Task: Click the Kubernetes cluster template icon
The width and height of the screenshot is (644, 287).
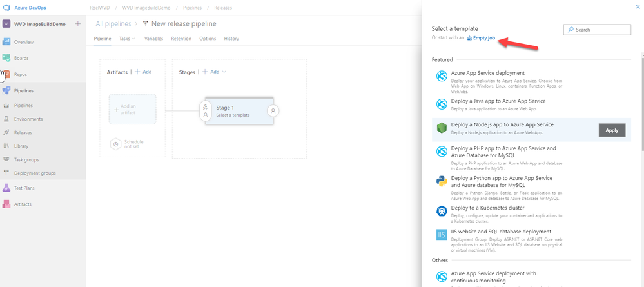Action: [442, 211]
